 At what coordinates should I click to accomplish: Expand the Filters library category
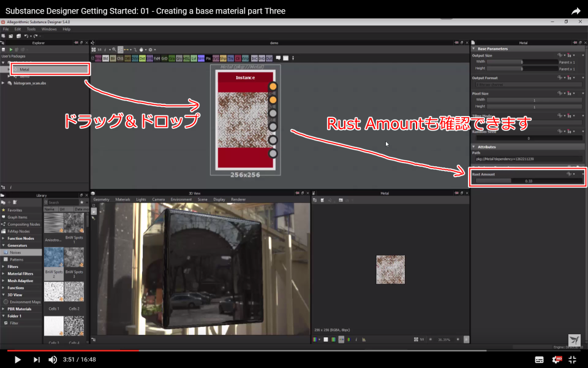point(4,267)
